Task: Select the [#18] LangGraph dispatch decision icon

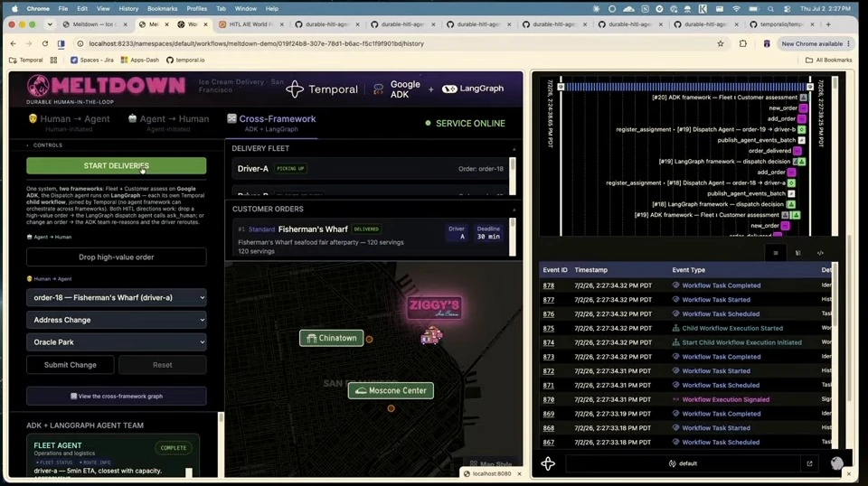Action: [x=792, y=204]
